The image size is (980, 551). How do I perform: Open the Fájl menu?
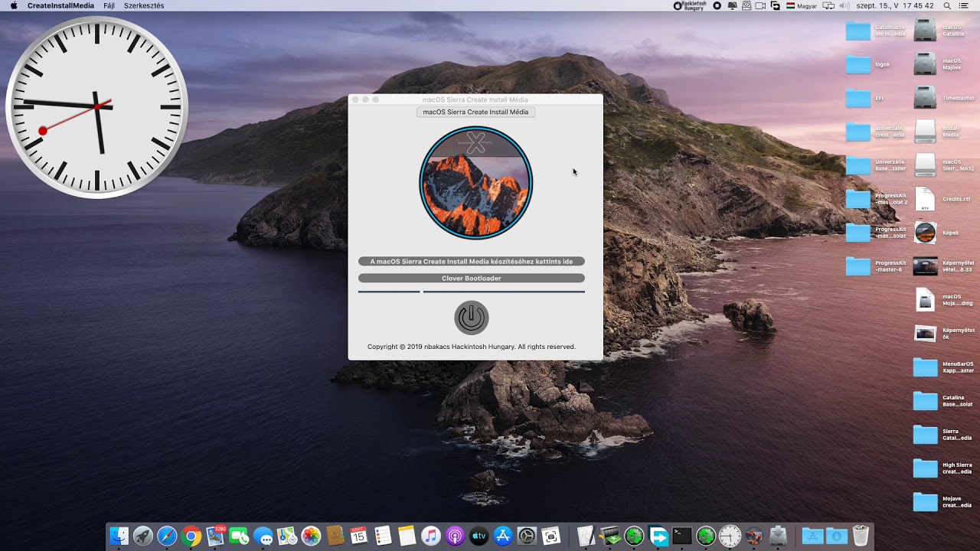(109, 5)
